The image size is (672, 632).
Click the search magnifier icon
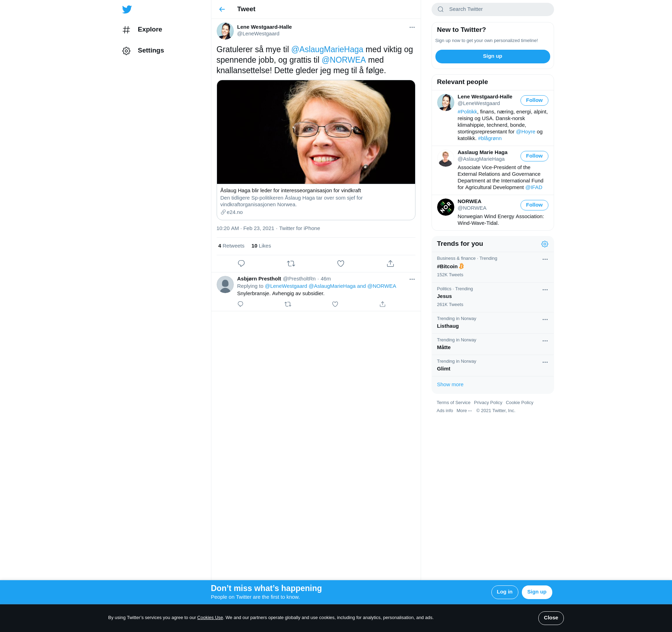[441, 9]
